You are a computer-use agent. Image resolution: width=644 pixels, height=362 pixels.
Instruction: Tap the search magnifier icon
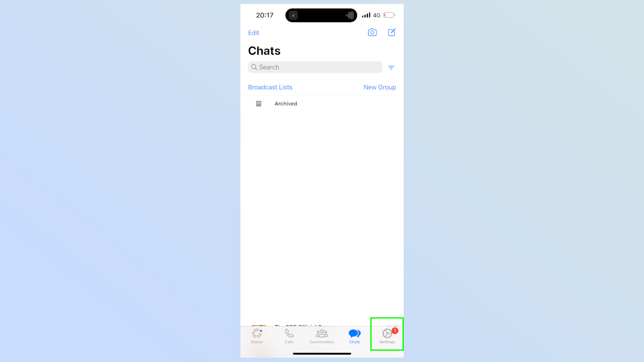255,67
